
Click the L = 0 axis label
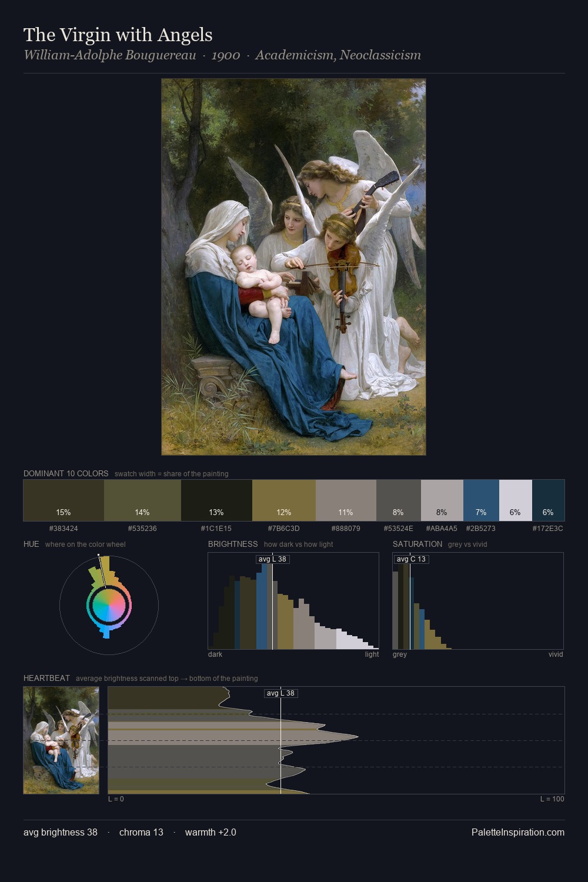tap(116, 799)
